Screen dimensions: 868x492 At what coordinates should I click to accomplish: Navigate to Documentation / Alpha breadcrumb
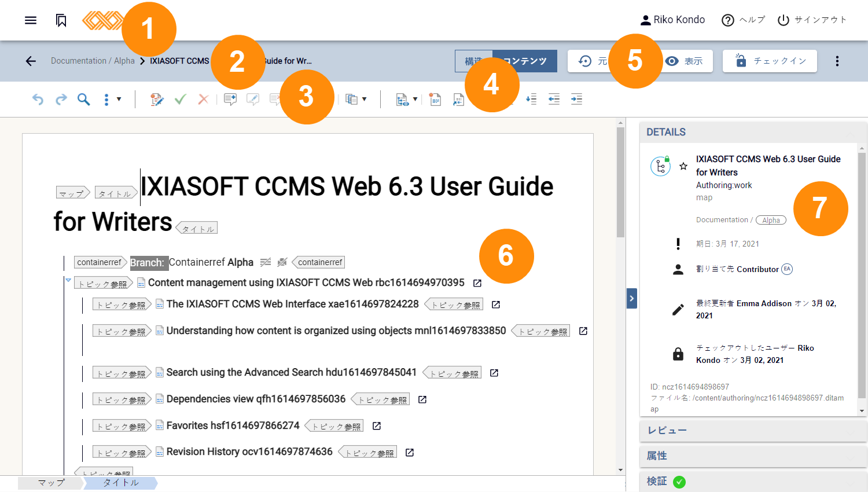pos(93,61)
